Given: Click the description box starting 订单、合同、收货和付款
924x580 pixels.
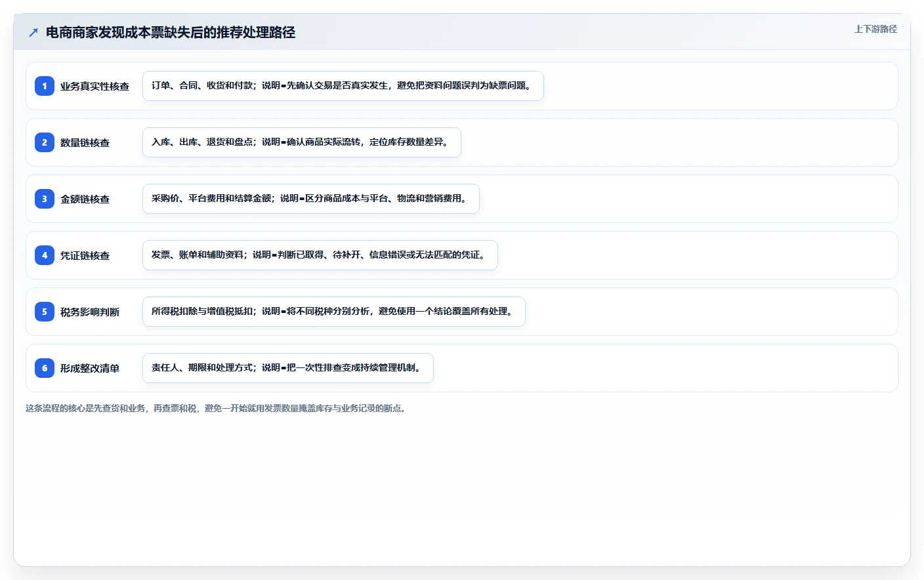Looking at the screenshot, I should (x=343, y=86).
